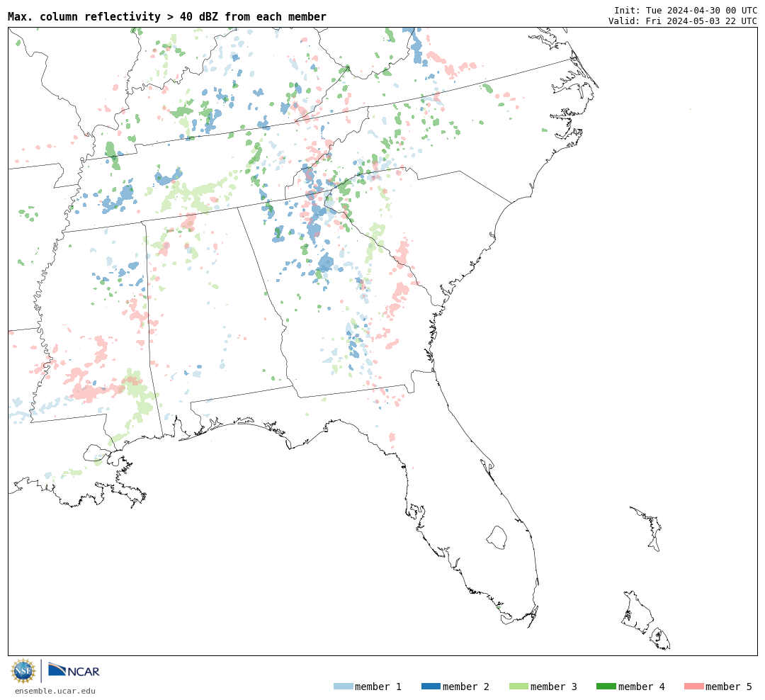Click the member 5 pink swatch
765x700 pixels.
[693, 687]
